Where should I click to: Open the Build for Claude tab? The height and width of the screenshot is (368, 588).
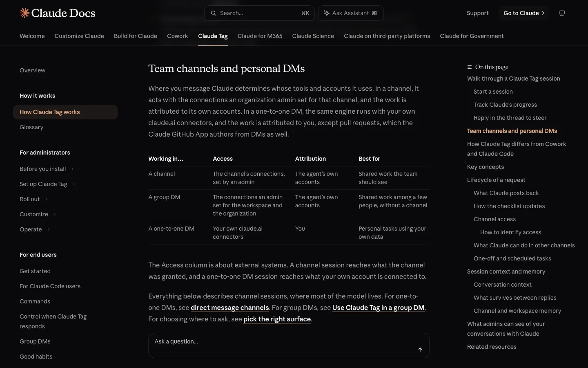(136, 36)
